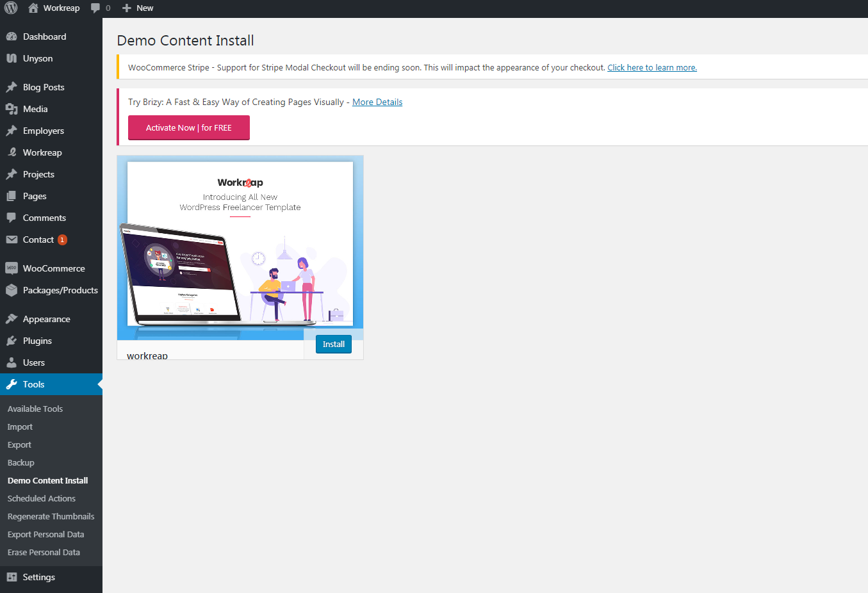The height and width of the screenshot is (593, 868).
Task: Click the WordPress logo icon
Action: [11, 8]
